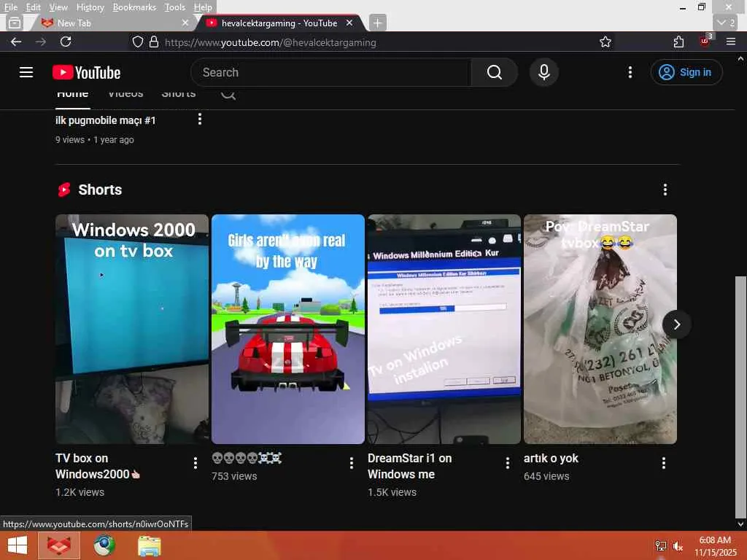Play Pov DreamStar tvbox short thumbnail
Image resolution: width=747 pixels, height=560 pixels.
click(x=600, y=329)
